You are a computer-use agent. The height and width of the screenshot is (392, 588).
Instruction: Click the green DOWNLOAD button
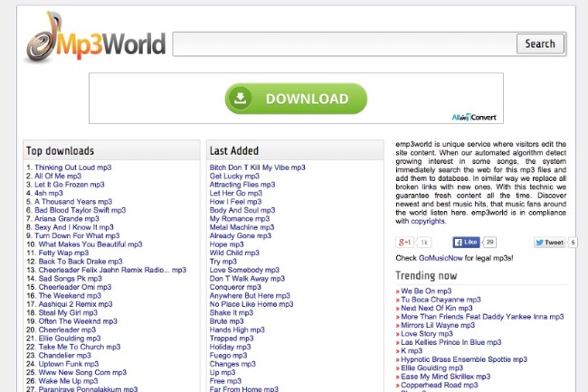pos(296,99)
